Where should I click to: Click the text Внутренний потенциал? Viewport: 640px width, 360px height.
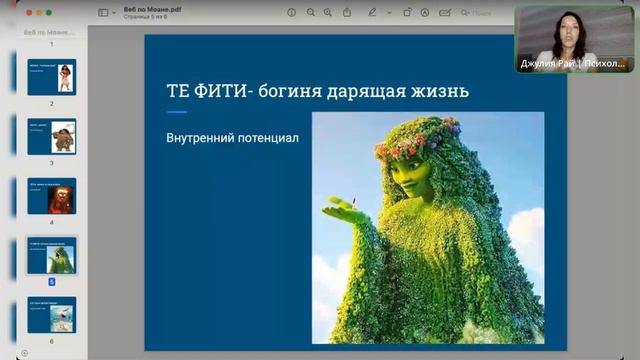(x=232, y=138)
